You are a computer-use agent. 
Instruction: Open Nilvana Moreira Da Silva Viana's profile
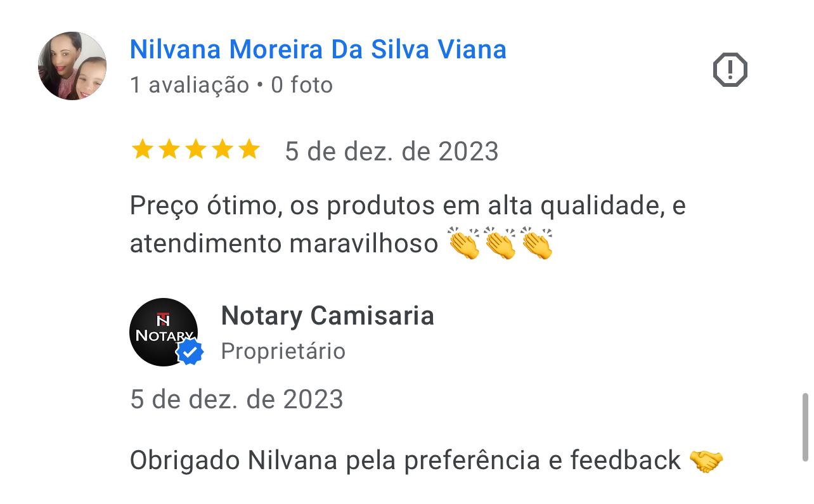318,49
